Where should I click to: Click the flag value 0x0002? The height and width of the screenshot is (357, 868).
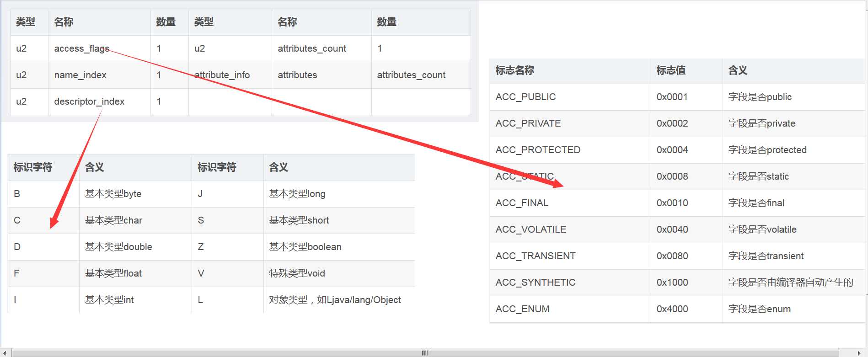click(672, 123)
